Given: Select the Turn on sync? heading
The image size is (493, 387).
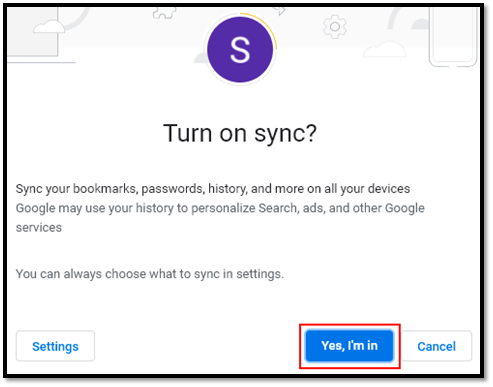Looking at the screenshot, I should (x=240, y=133).
